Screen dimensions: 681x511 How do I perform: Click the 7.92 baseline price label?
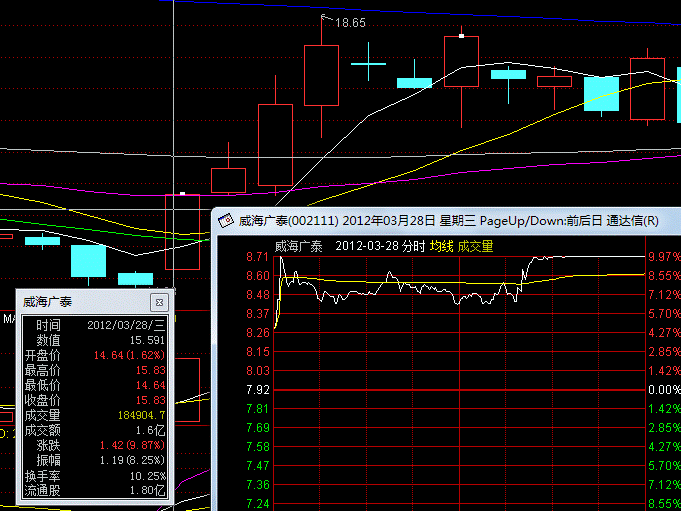coord(258,390)
